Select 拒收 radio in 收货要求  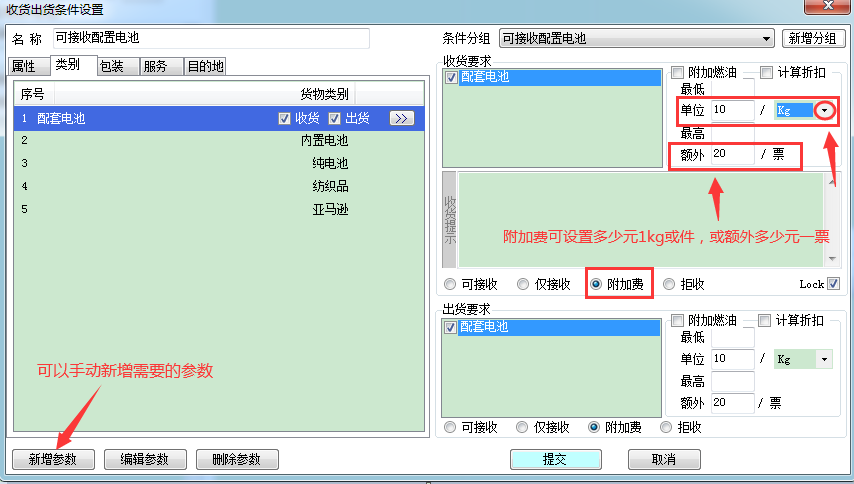tap(669, 284)
